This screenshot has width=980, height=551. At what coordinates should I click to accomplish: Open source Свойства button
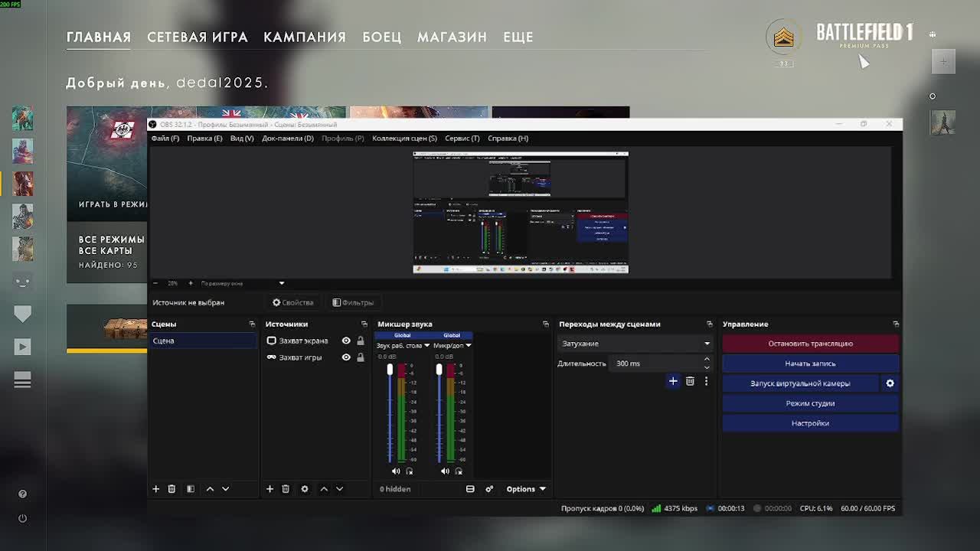pyautogui.click(x=293, y=302)
